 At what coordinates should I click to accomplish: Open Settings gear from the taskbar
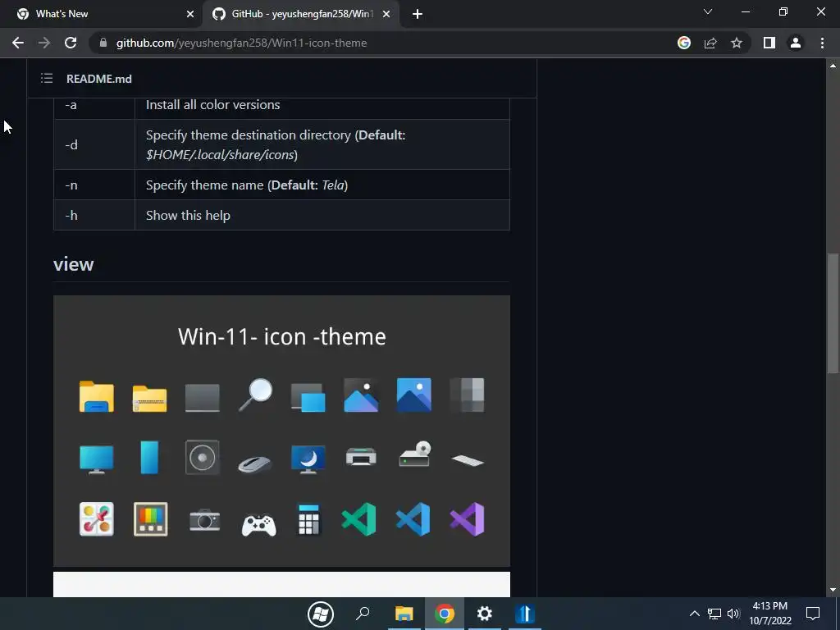484,614
